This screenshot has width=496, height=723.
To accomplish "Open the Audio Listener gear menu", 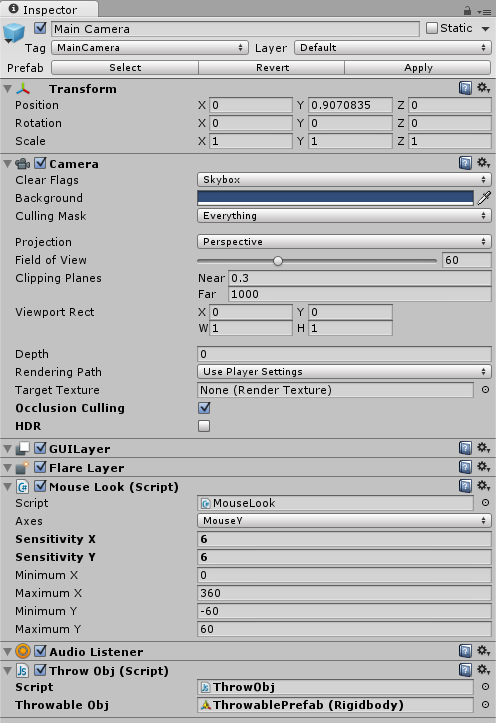I will point(484,651).
